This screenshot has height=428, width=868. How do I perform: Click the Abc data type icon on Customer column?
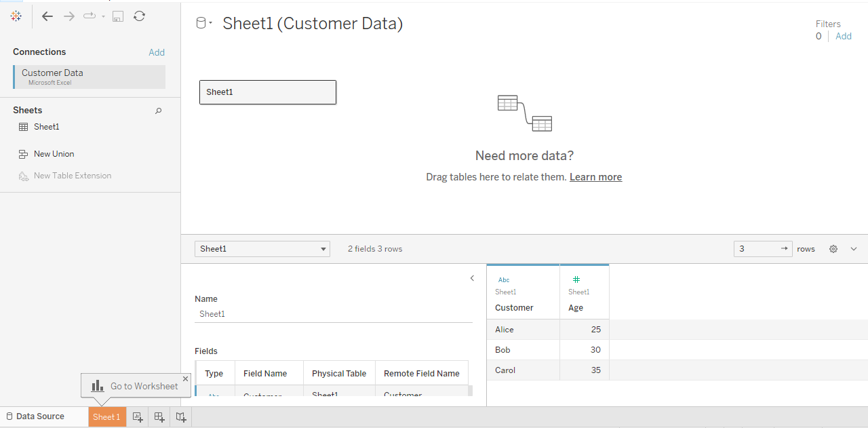click(503, 279)
